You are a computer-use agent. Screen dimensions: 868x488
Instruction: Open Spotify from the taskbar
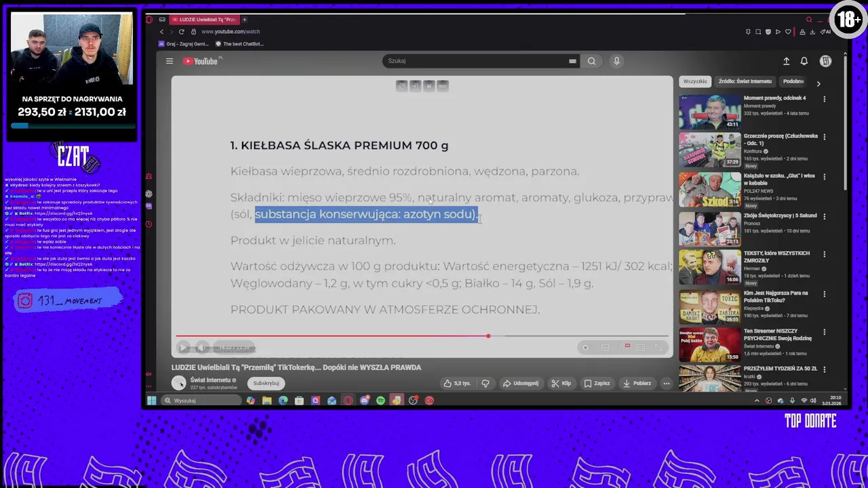(x=380, y=401)
